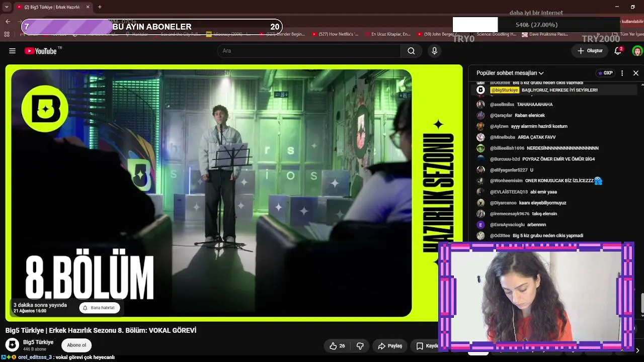The width and height of the screenshot is (644, 362).
Task: Click the video title ending 'VOKAL GÖREVİ'
Action: pos(101,330)
